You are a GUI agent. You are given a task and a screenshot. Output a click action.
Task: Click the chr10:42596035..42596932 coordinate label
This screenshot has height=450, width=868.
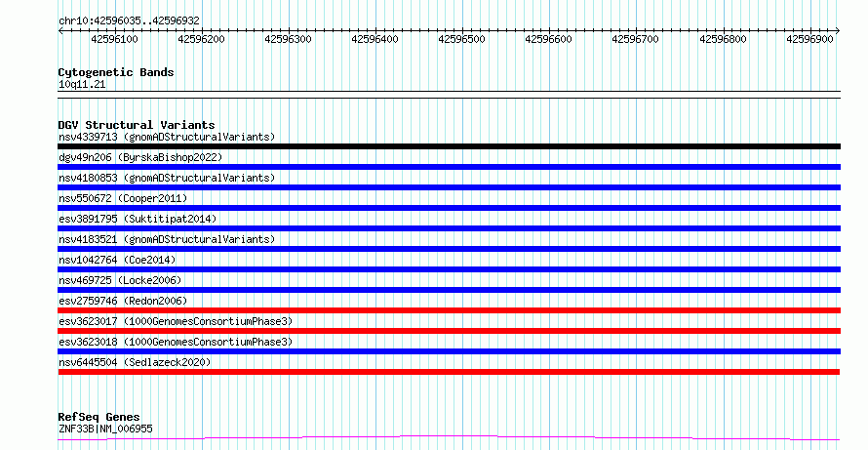(129, 20)
